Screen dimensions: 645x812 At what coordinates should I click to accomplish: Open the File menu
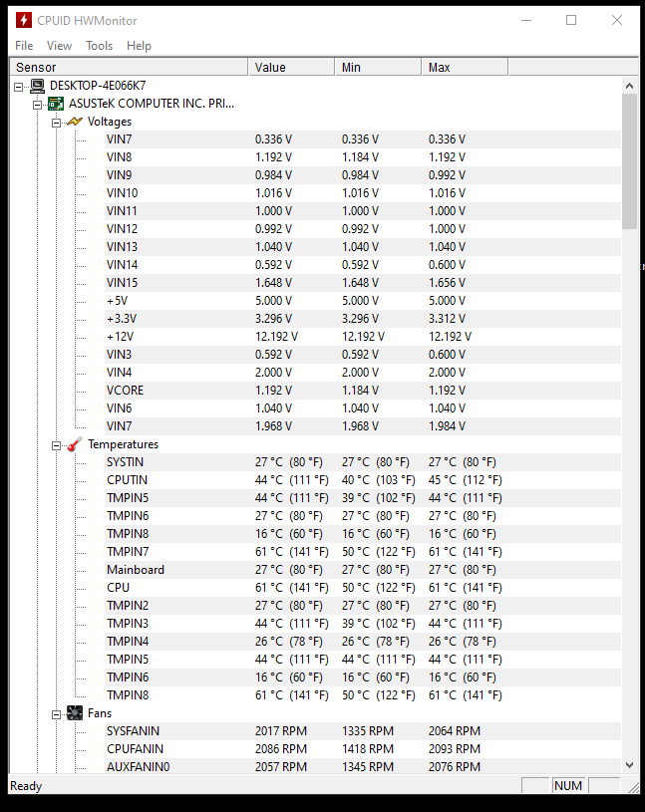click(24, 46)
